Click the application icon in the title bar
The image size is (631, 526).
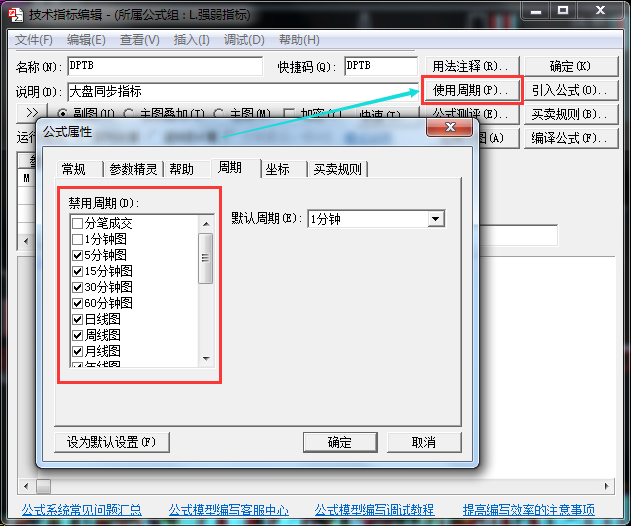pyautogui.click(x=16, y=15)
